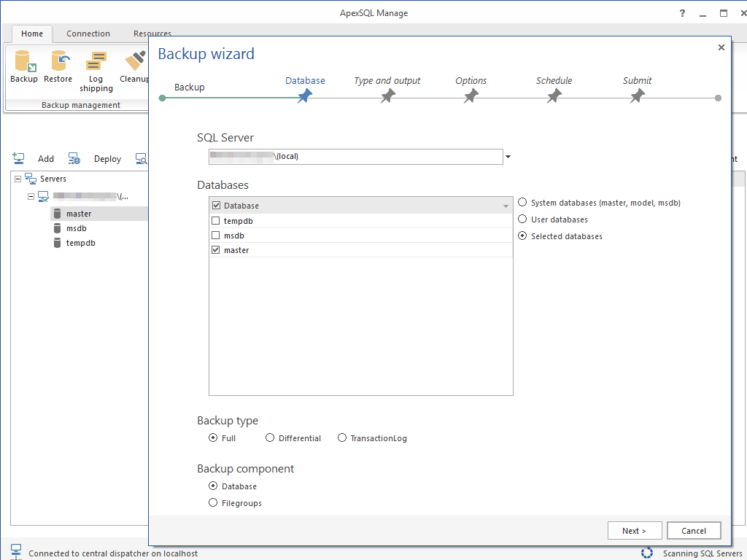Image resolution: width=747 pixels, height=560 pixels.
Task: Click the scanning spinner icon in status bar
Action: pyautogui.click(x=647, y=553)
